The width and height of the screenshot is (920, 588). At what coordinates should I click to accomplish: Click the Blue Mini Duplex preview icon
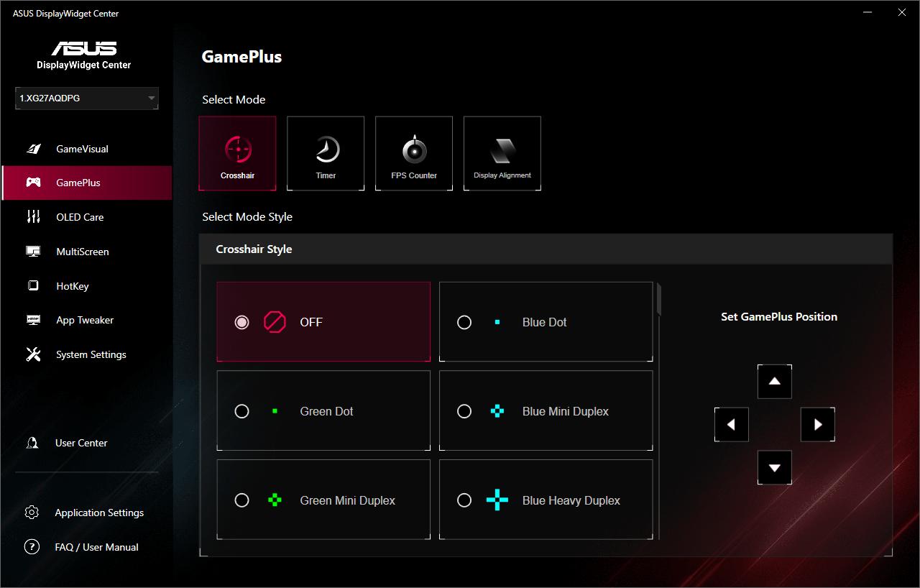(x=497, y=411)
